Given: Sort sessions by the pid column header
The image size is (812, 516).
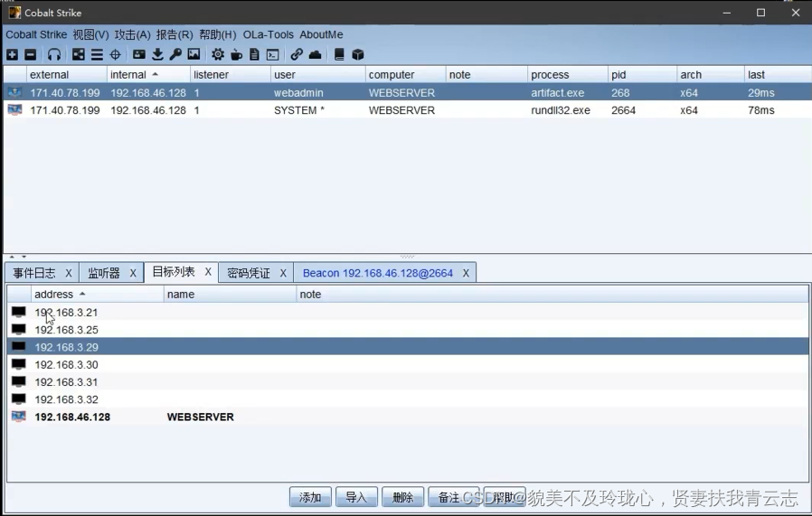Looking at the screenshot, I should click(642, 74).
